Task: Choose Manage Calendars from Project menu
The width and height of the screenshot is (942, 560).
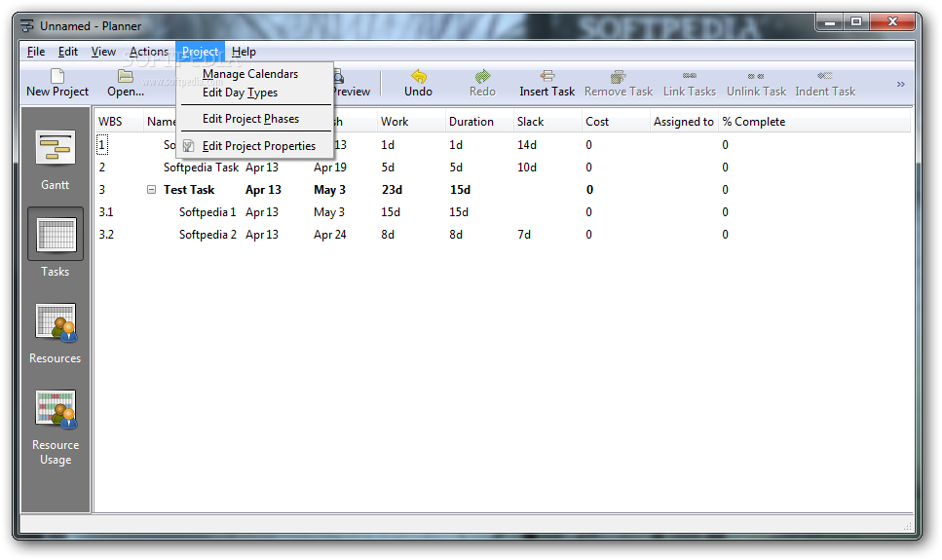Action: coord(254,74)
